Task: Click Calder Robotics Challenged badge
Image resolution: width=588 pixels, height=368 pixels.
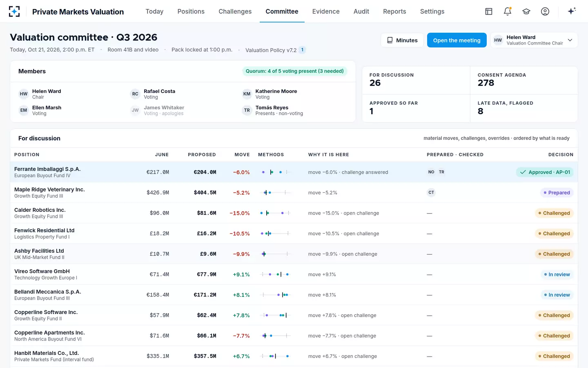Action: (x=554, y=213)
